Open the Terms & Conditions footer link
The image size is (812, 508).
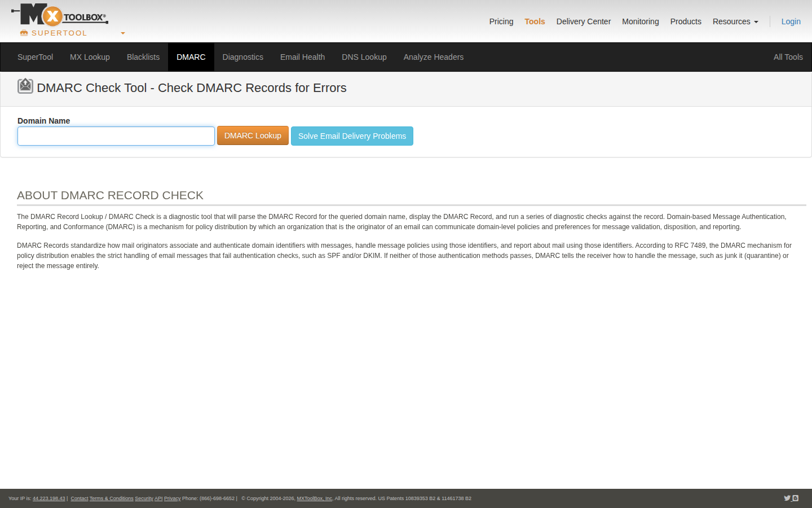pos(112,498)
